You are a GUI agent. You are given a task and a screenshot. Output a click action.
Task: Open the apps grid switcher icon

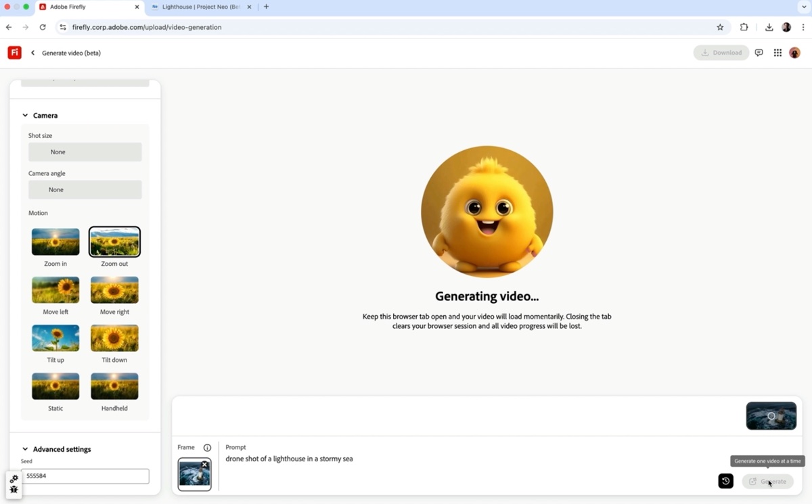(x=777, y=53)
